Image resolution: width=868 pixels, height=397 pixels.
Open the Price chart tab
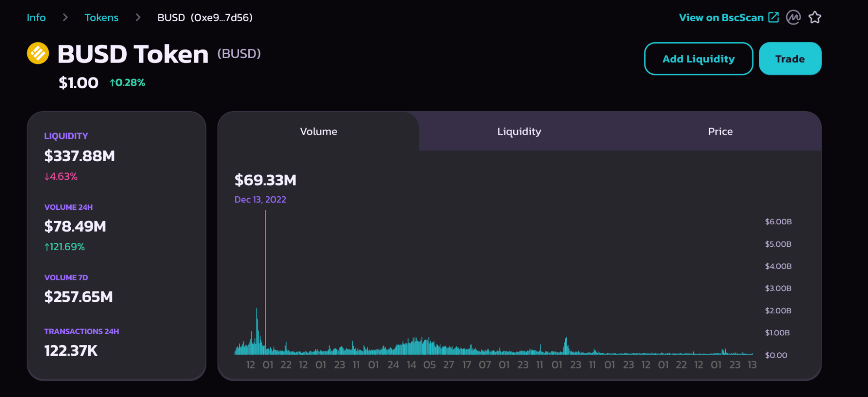[720, 131]
